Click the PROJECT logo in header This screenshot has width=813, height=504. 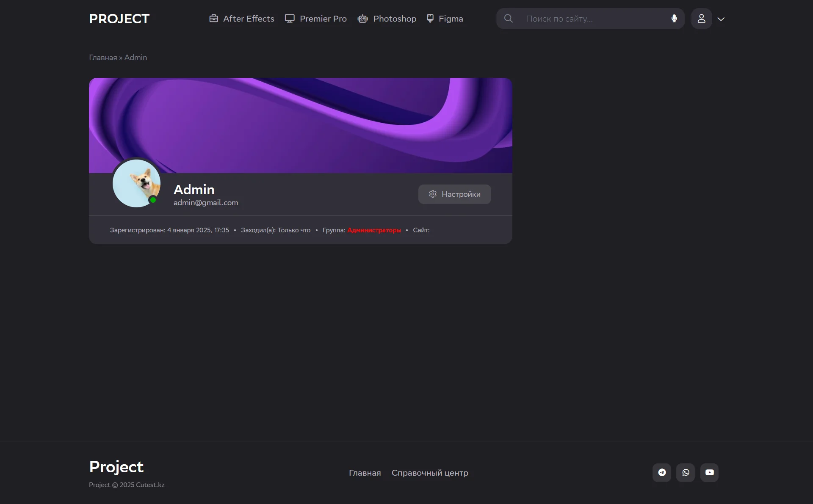coord(119,19)
